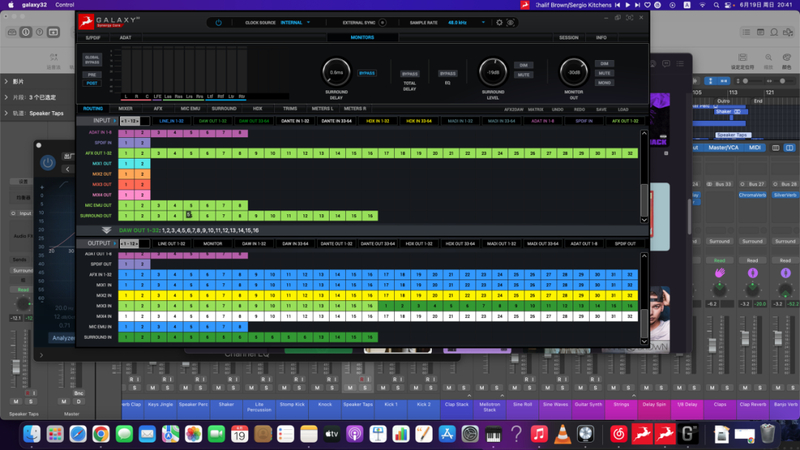Screen dimensions: 800x450
Task: Open Messages in the Dock
Action: point(124,434)
